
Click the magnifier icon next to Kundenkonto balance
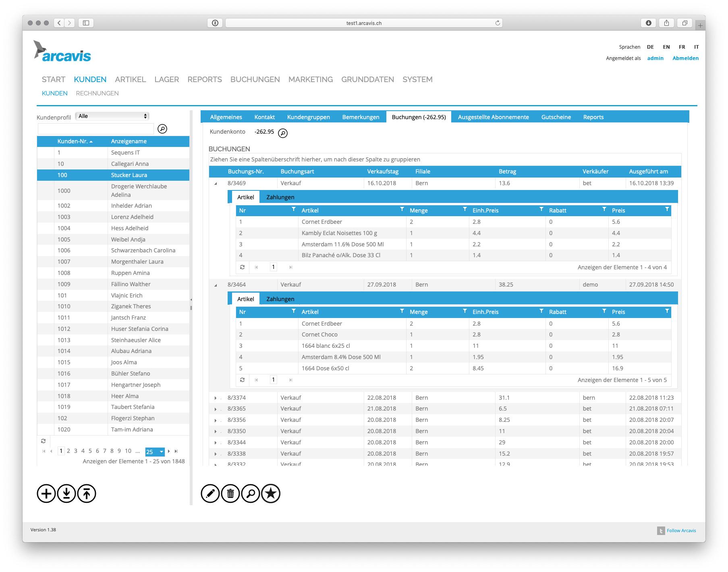[283, 133]
